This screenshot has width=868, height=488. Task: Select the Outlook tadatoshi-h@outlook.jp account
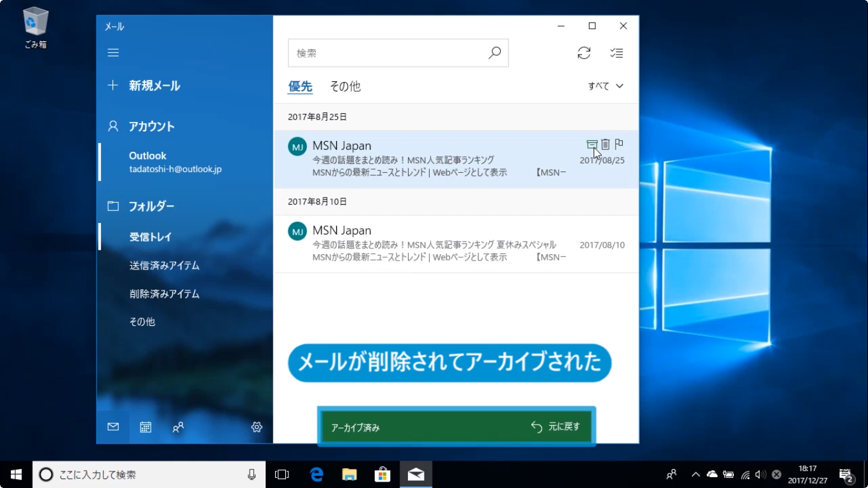coord(175,162)
